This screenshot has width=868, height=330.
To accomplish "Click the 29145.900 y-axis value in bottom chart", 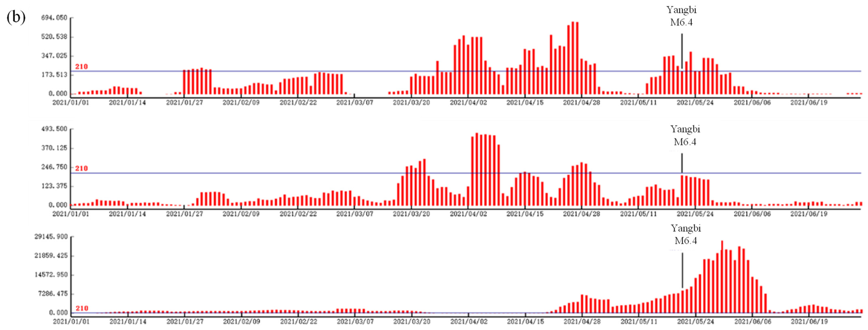I will (51, 237).
